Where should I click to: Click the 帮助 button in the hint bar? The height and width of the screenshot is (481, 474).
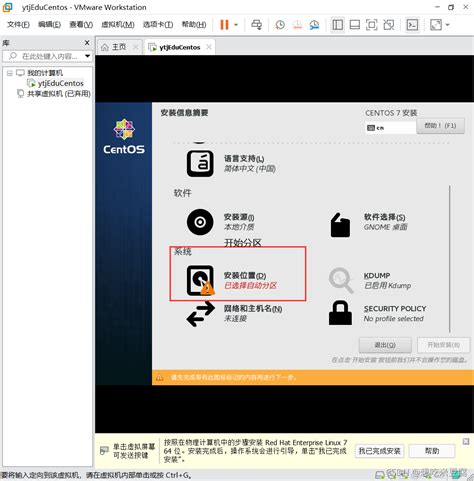pos(432,451)
